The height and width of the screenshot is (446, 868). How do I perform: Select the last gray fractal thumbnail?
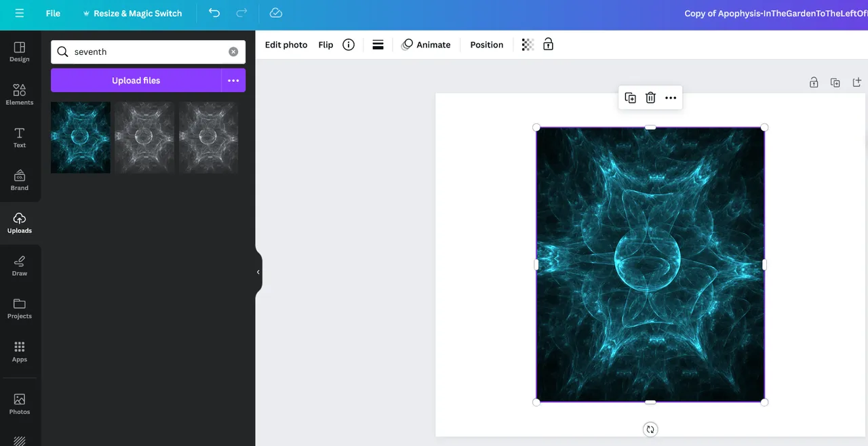[x=208, y=138]
